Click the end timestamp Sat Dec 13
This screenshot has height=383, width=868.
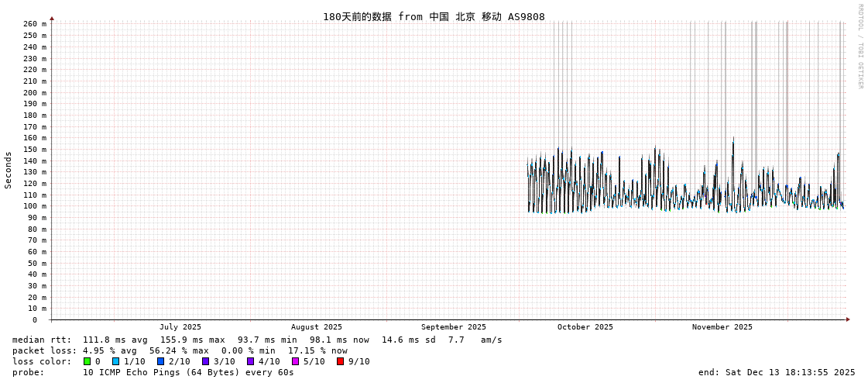[x=777, y=372]
